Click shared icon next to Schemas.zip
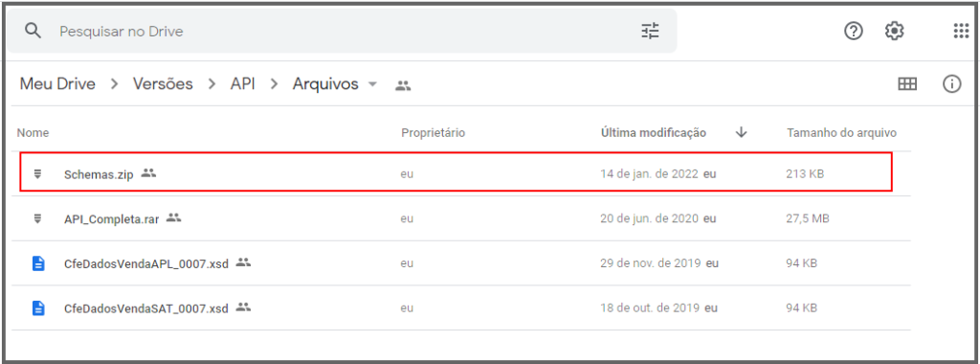 [x=148, y=173]
